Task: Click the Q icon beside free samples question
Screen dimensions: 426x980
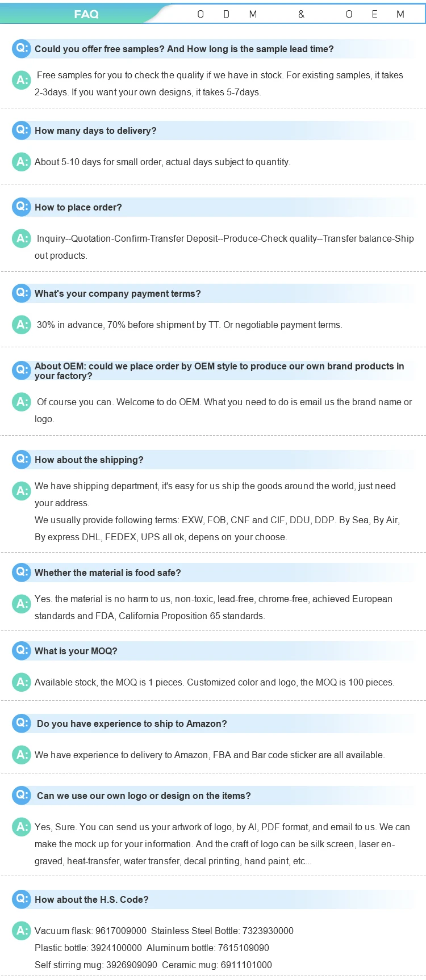Action: pyautogui.click(x=22, y=49)
